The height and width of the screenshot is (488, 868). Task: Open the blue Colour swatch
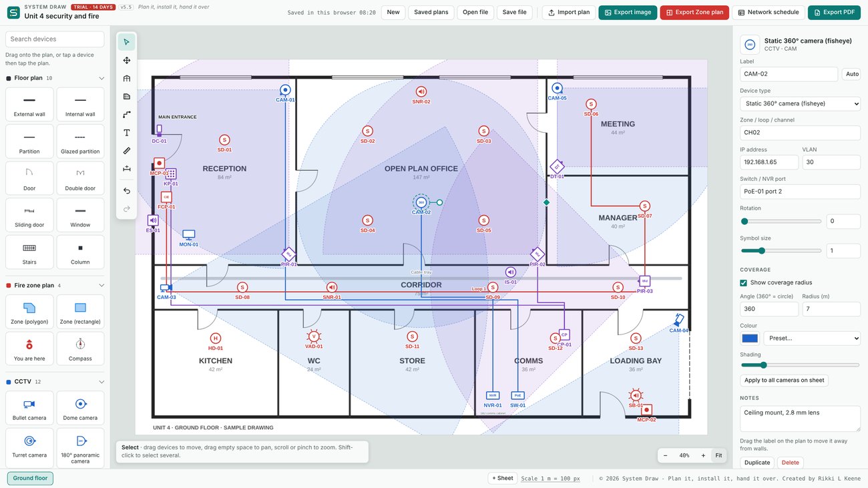[750, 338]
